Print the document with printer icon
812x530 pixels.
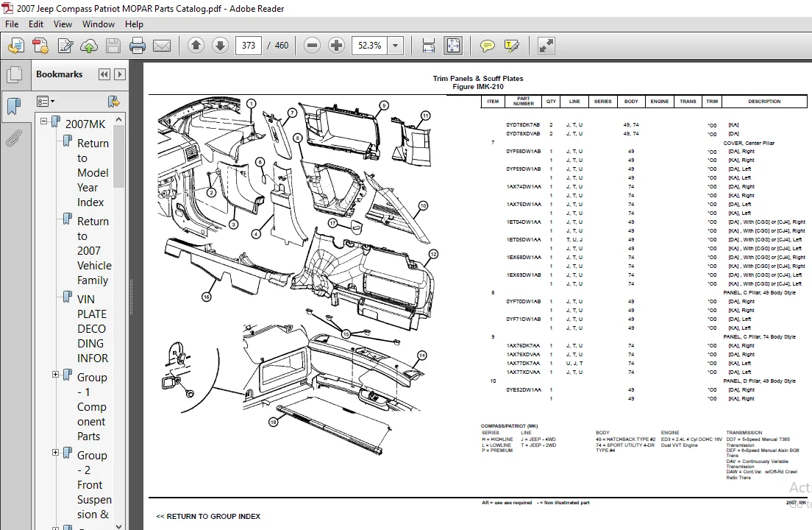click(138, 46)
